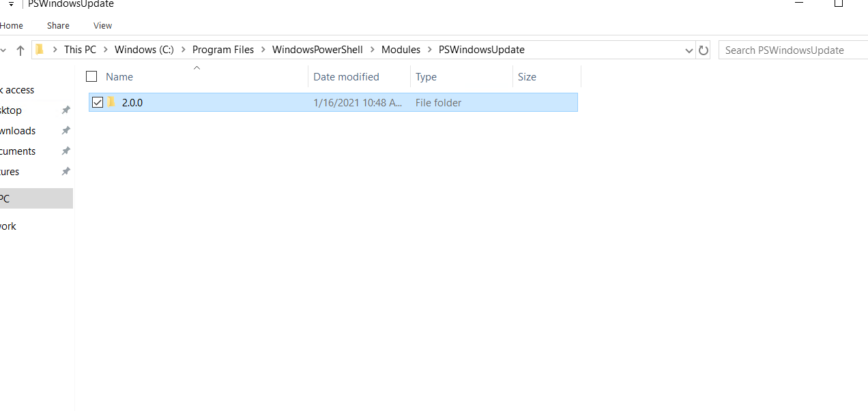Go to Windows (C:) in the address bar

pyautogui.click(x=144, y=49)
